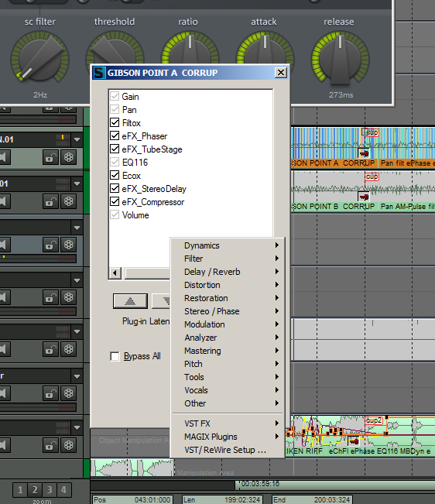Viewport: 435px width, 504px height.
Task: Open the dropdown arrow on the N.01 track
Action: click(x=77, y=139)
